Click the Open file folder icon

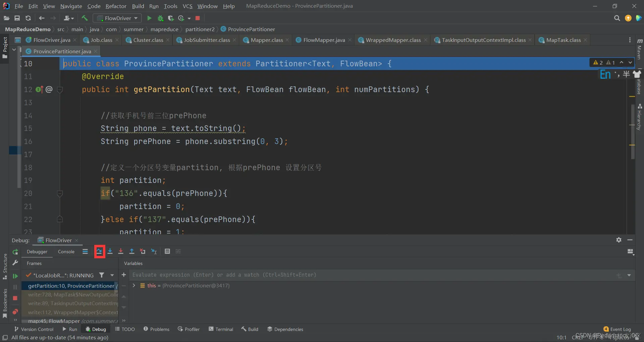coord(6,18)
